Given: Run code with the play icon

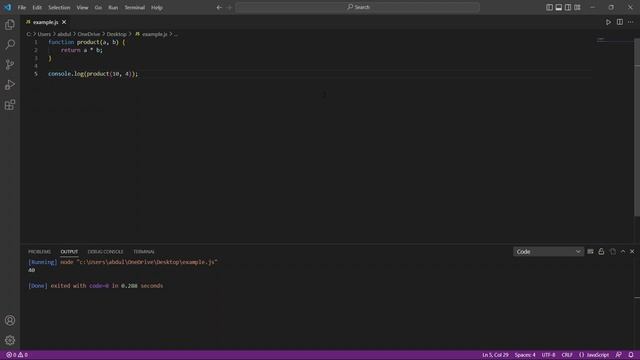Looking at the screenshot, I should (x=608, y=22).
